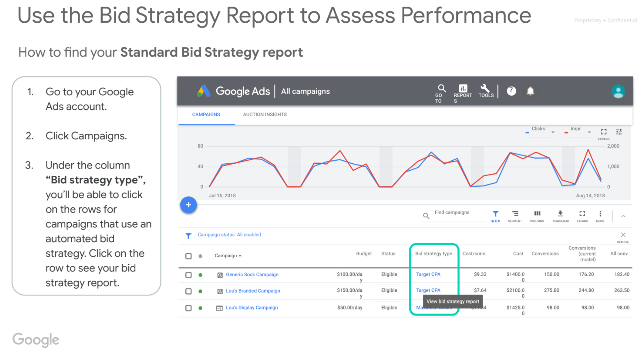
Task: Check the Lou's Display Campaign checkbox
Action: point(189,308)
